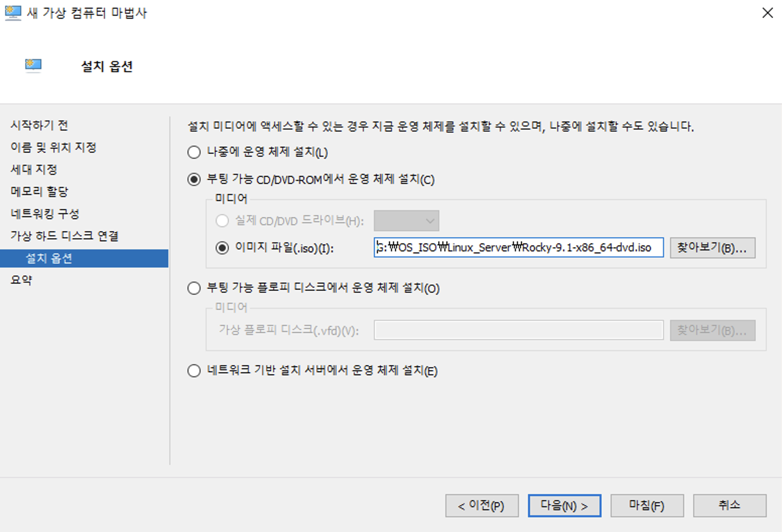
Task: Close the 새 가상 컴퓨터 마법사 window
Action: (x=767, y=13)
